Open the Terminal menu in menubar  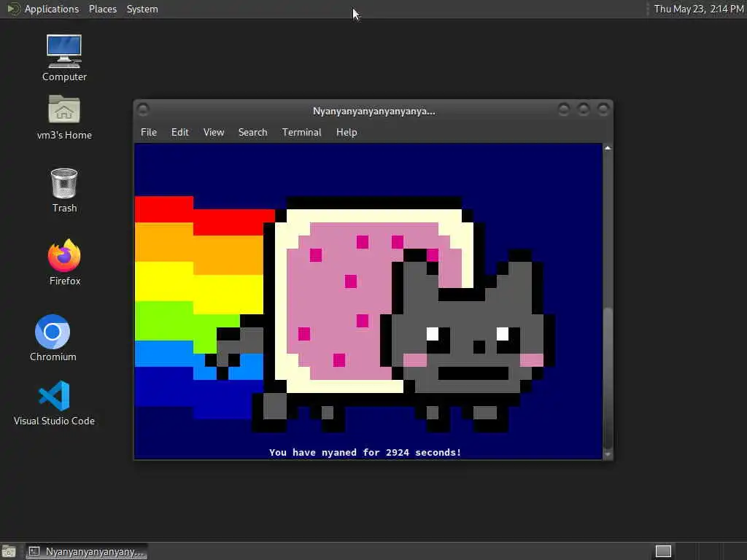click(x=301, y=133)
